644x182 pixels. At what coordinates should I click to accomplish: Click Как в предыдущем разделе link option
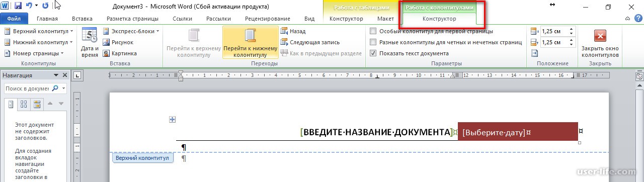click(321, 53)
